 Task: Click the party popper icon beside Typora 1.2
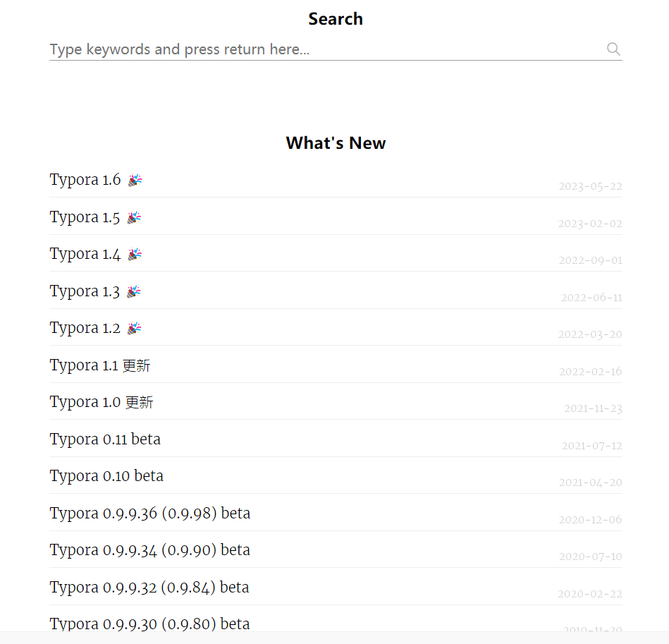coord(134,328)
